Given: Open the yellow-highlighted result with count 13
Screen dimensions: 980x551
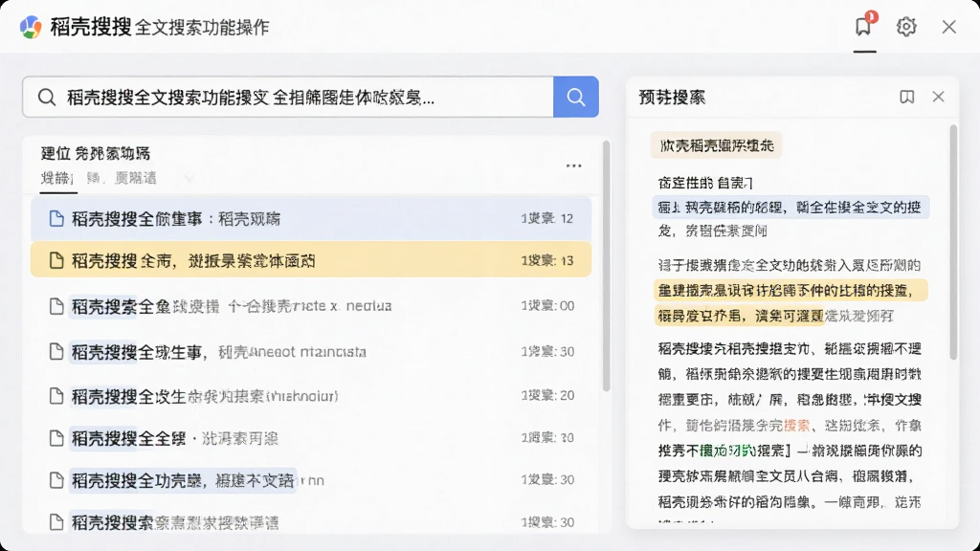Looking at the screenshot, I should click(311, 260).
